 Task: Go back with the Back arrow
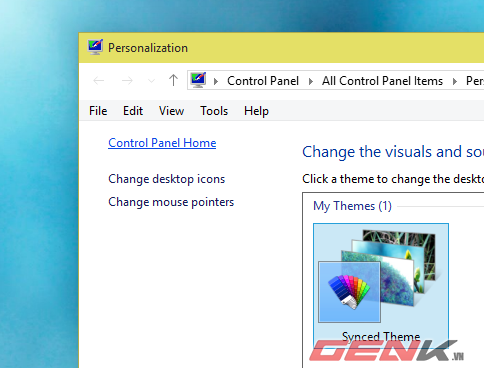(99, 80)
